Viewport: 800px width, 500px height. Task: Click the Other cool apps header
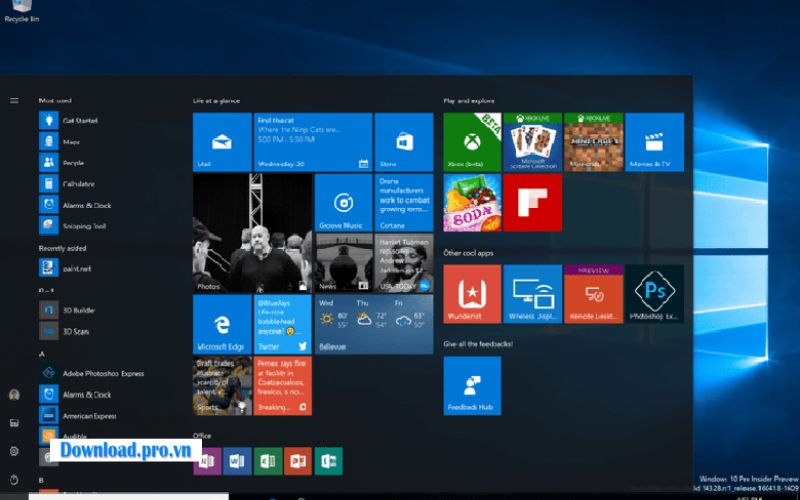tap(468, 253)
